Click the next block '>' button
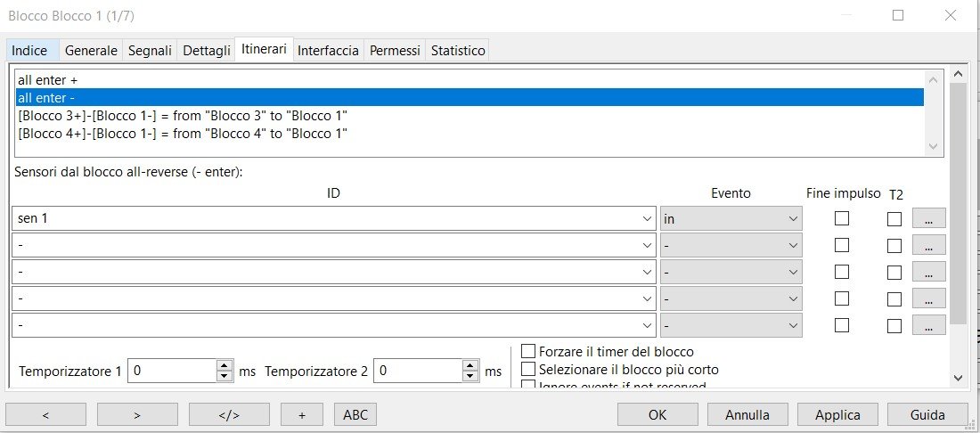This screenshot has width=980, height=433. pos(137,414)
